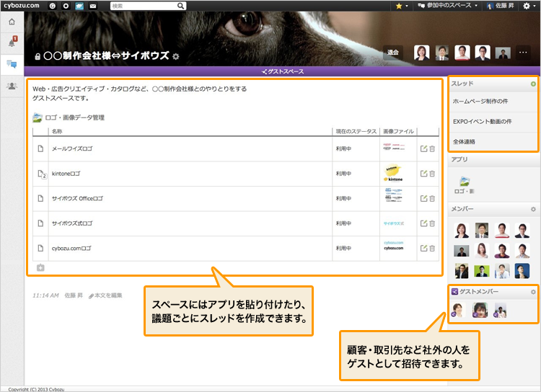Image resolution: width=541 pixels, height=392 pixels.
Task: Open notifications bell with red badge
Action: click(12, 43)
